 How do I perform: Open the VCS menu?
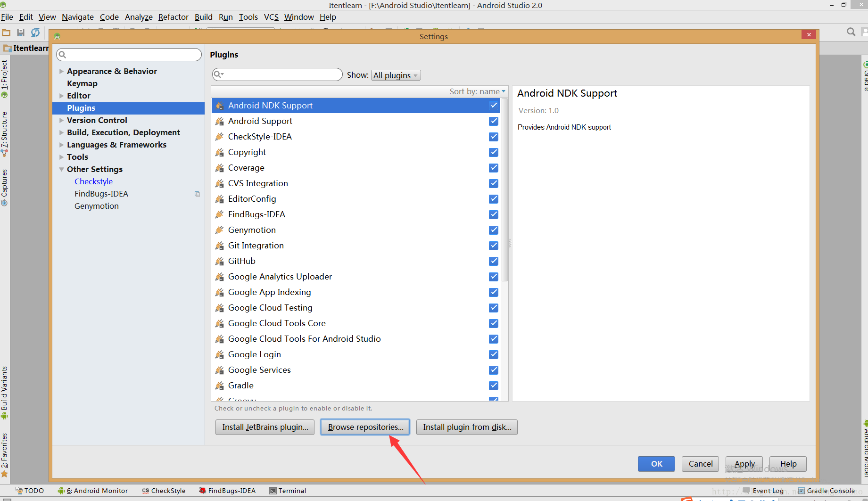point(271,17)
